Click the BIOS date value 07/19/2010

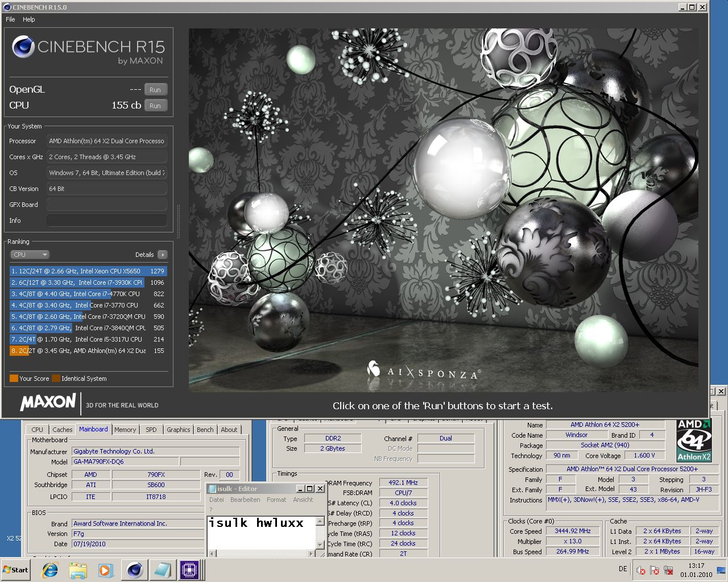pos(138,544)
